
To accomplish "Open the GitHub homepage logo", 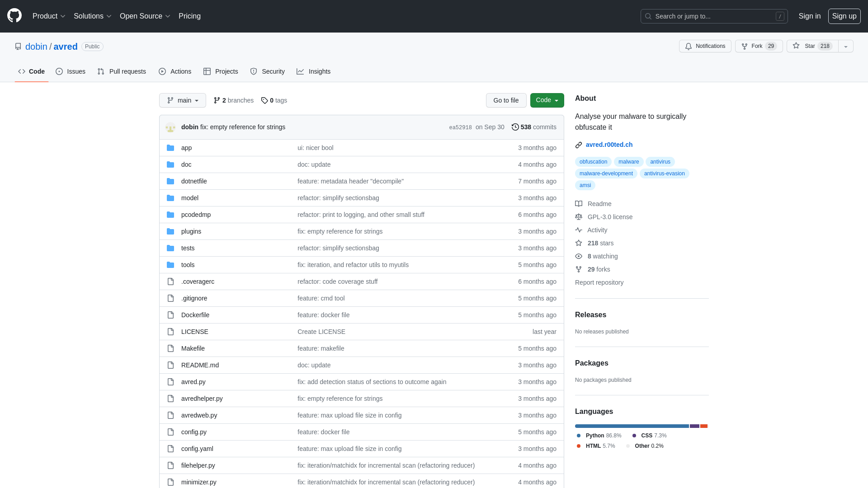I will point(14,16).
